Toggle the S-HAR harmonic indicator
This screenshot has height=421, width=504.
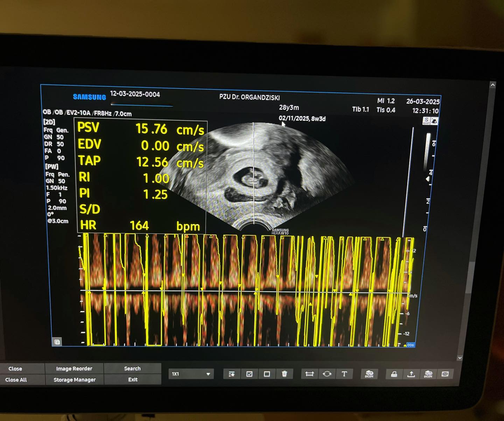click(426, 121)
